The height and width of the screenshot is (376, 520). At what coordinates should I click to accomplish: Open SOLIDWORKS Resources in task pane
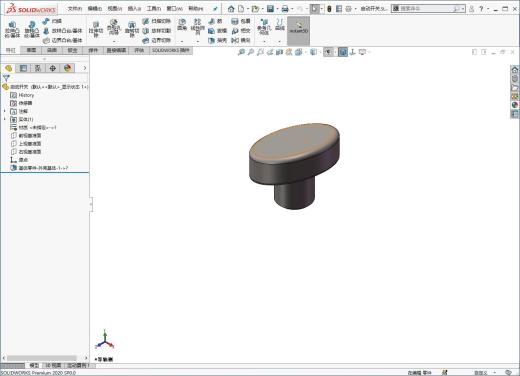515,70
